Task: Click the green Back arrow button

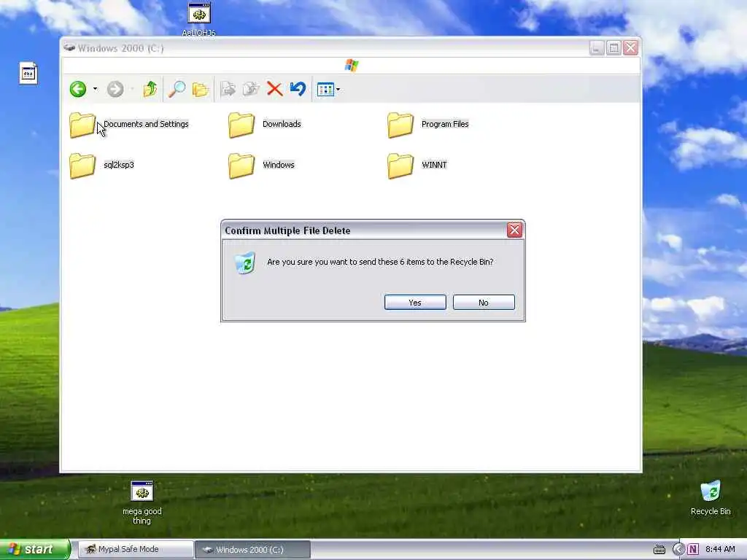Action: click(77, 89)
